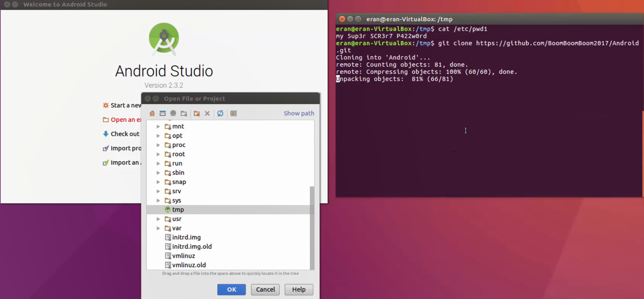This screenshot has width=644, height=299.
Task: Click the folder icon next to root
Action: (x=168, y=154)
